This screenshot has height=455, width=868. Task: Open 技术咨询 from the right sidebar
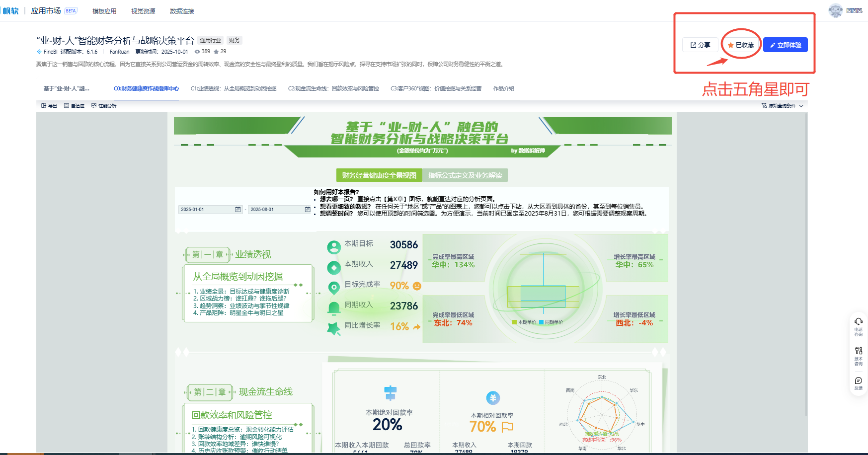coord(858,351)
